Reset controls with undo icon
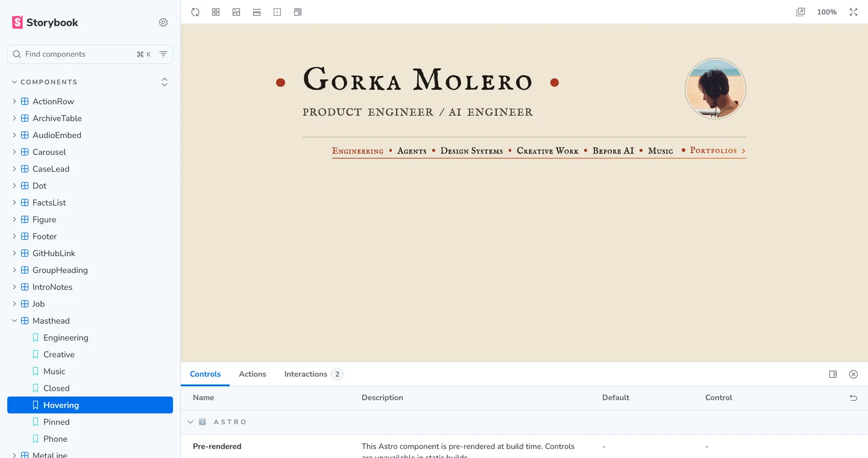The height and width of the screenshot is (458, 868). (x=854, y=398)
